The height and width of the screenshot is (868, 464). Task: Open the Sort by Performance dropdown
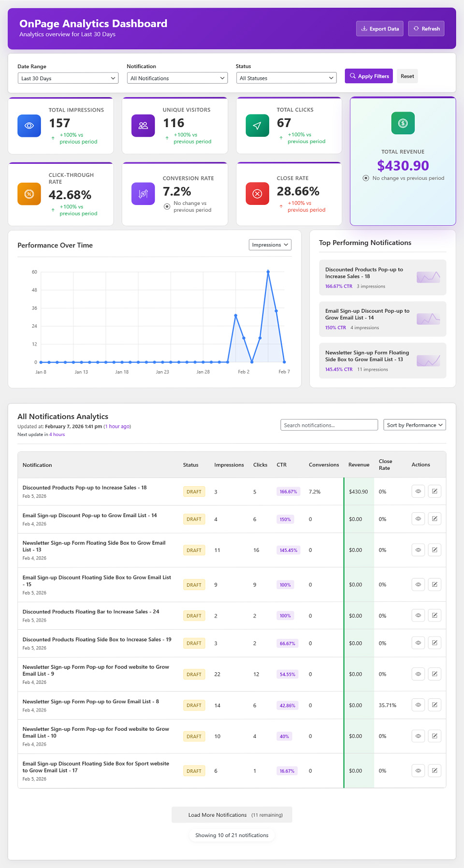click(x=414, y=425)
